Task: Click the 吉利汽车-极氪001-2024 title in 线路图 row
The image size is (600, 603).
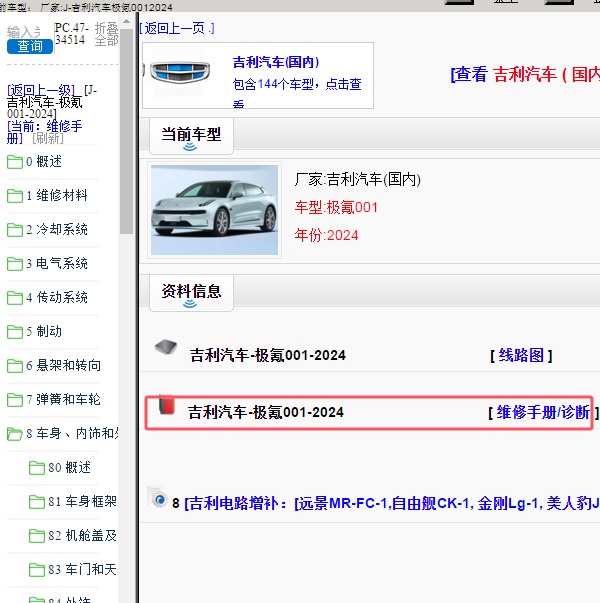Action: click(x=268, y=355)
